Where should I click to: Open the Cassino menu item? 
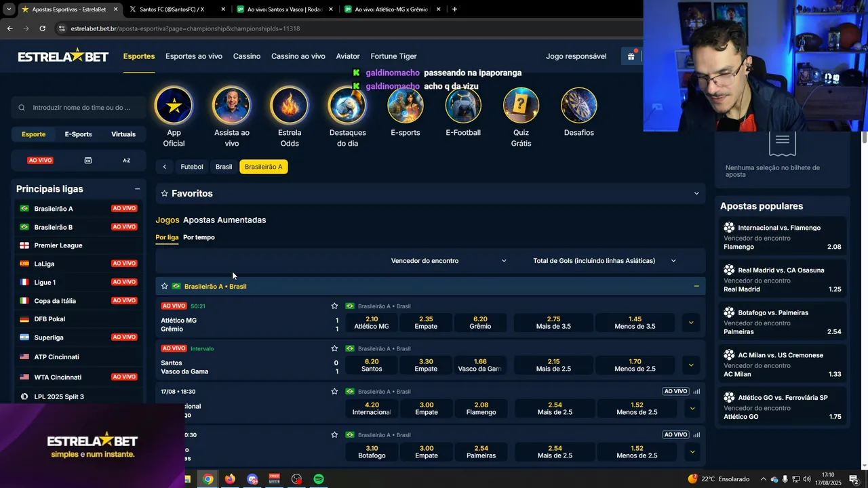click(x=247, y=56)
